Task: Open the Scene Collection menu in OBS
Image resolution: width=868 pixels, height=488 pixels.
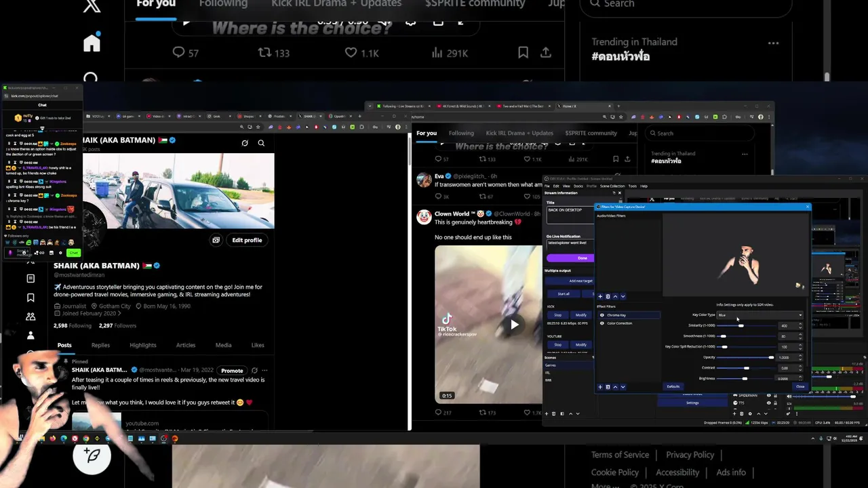Action: [612, 186]
